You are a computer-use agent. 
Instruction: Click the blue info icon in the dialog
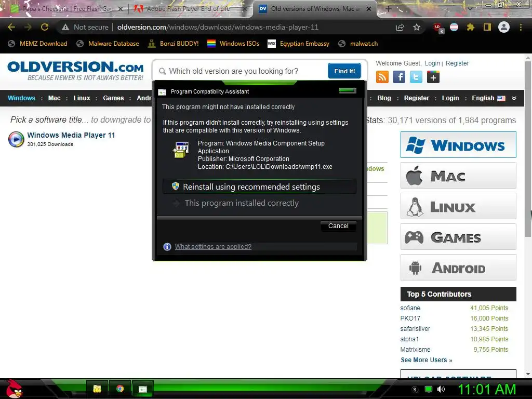click(167, 247)
